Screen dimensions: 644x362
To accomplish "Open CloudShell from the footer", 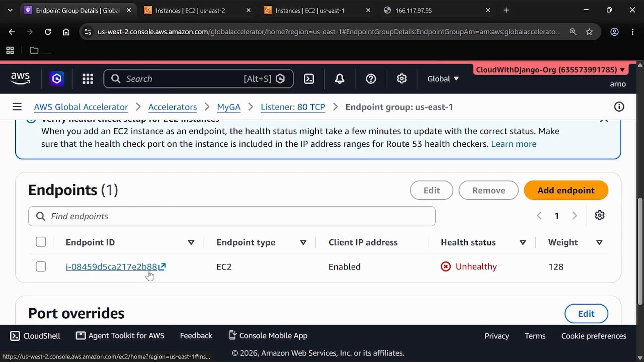I will [x=35, y=336].
